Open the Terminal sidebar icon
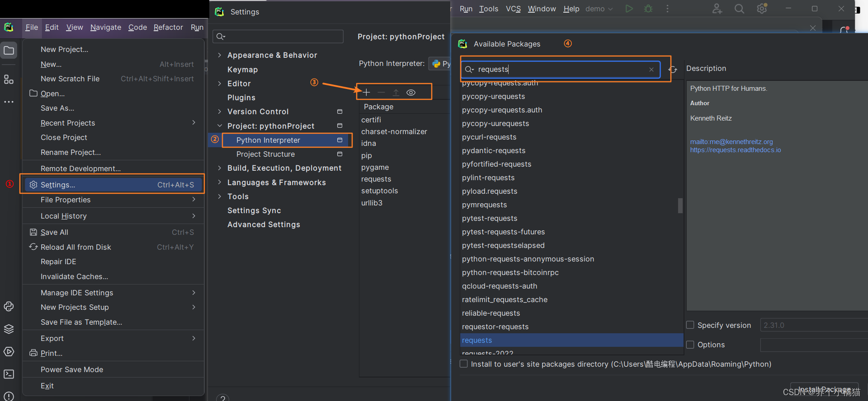The width and height of the screenshot is (868, 401). 9,374
